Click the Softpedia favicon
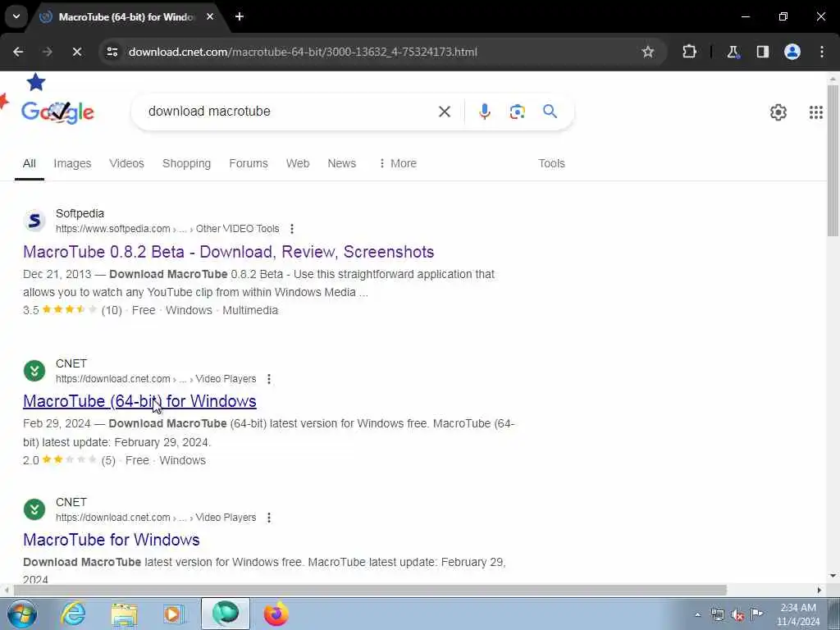The height and width of the screenshot is (630, 840). click(x=34, y=221)
